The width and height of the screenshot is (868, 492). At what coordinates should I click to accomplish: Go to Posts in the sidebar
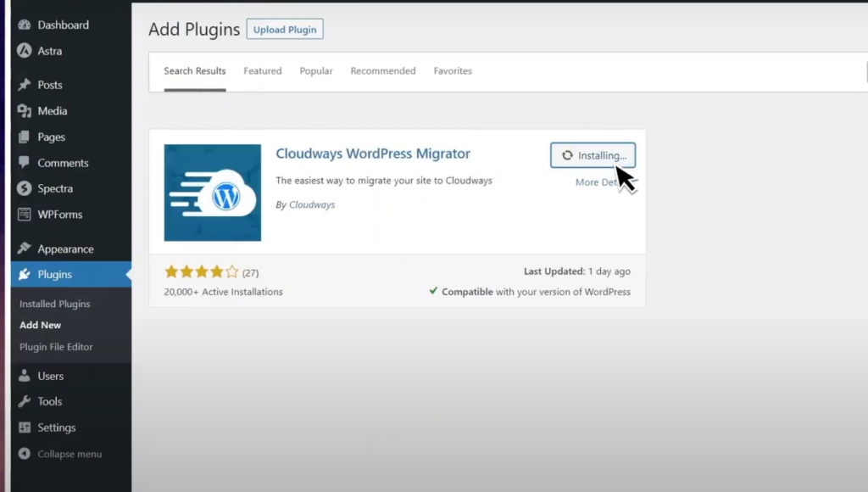[50, 85]
